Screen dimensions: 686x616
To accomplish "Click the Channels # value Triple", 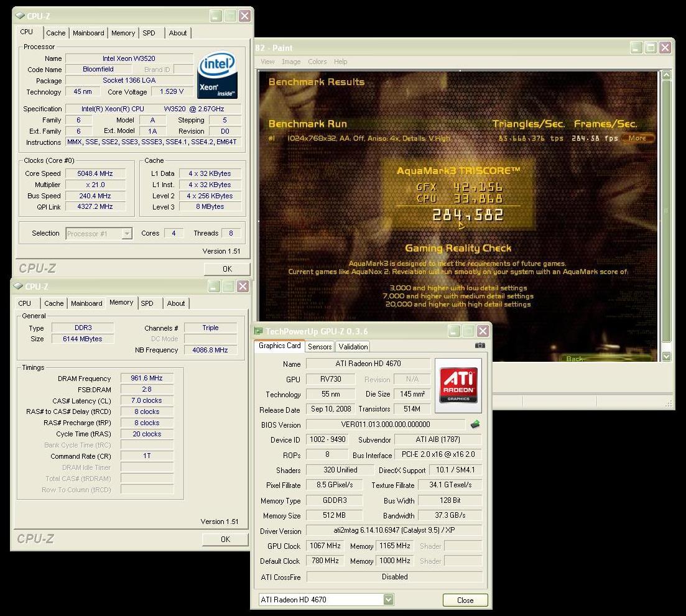I will (210, 328).
